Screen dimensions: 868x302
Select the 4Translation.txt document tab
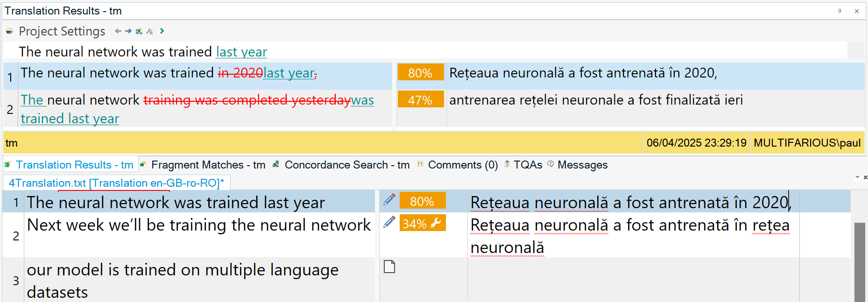(x=115, y=183)
